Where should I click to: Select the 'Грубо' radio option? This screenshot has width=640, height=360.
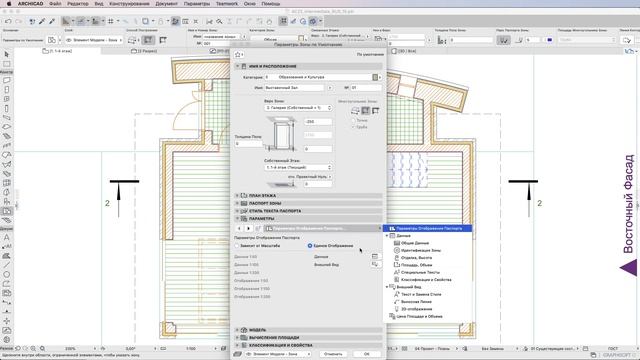pyautogui.click(x=353, y=127)
